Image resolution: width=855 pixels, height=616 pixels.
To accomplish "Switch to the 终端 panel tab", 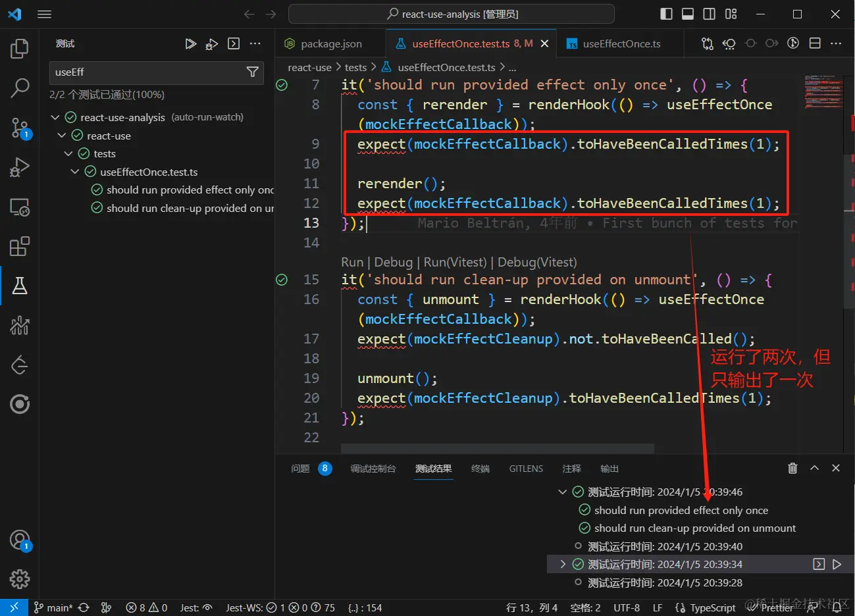I will click(480, 469).
